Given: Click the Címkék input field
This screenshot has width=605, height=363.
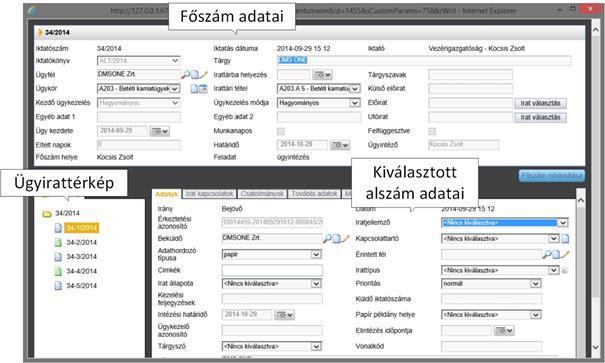Looking at the screenshot, I should click(272, 270).
